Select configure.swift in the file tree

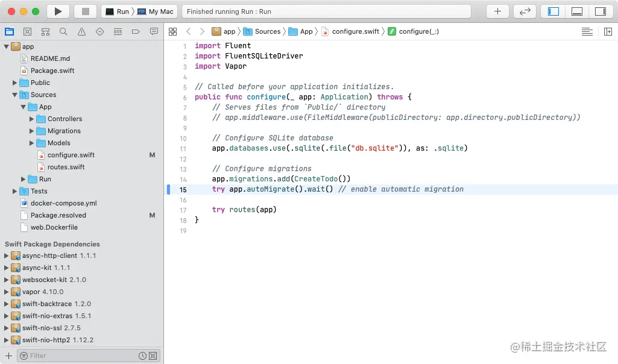pyautogui.click(x=71, y=155)
